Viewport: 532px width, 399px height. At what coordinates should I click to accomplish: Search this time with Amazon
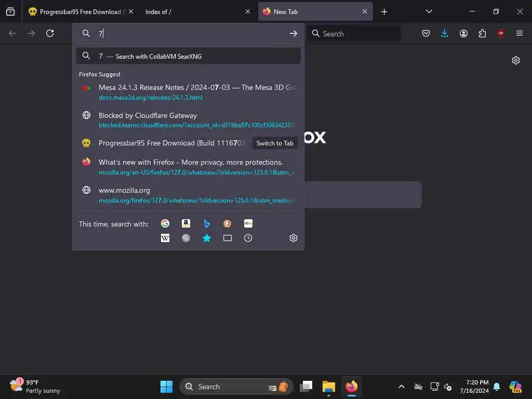click(x=186, y=223)
